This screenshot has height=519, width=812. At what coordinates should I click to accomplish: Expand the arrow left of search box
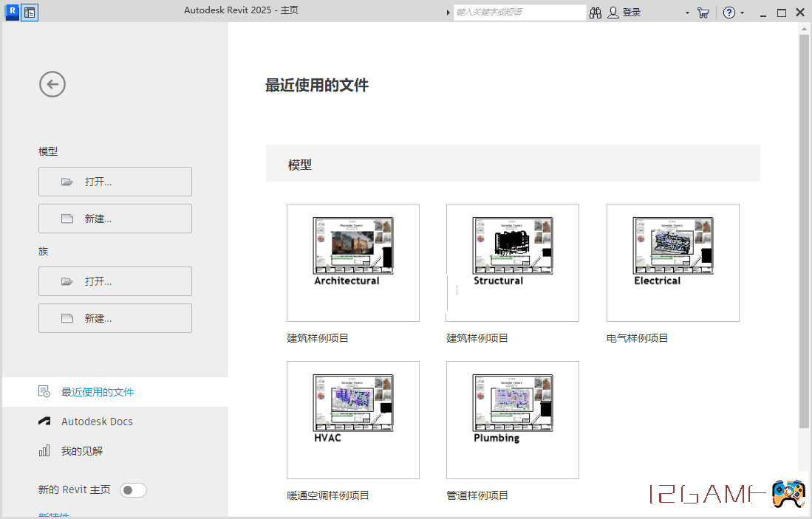pos(448,13)
